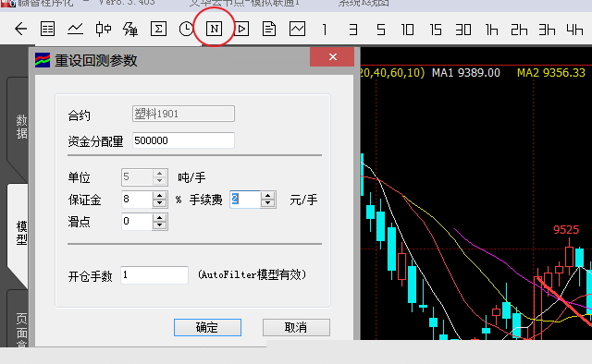Click the 开仓手数 input field
Viewport: 592px width, 364px height.
(x=154, y=275)
